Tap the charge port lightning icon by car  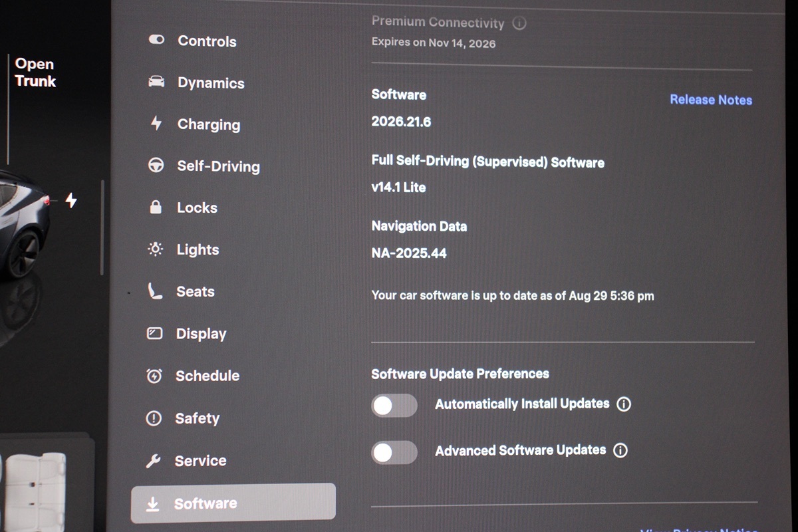pyautogui.click(x=71, y=200)
